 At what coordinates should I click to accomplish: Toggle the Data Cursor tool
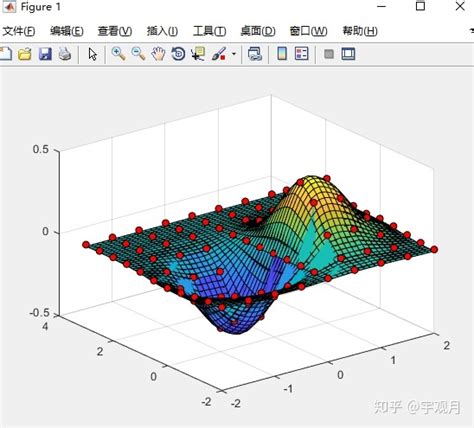point(198,54)
